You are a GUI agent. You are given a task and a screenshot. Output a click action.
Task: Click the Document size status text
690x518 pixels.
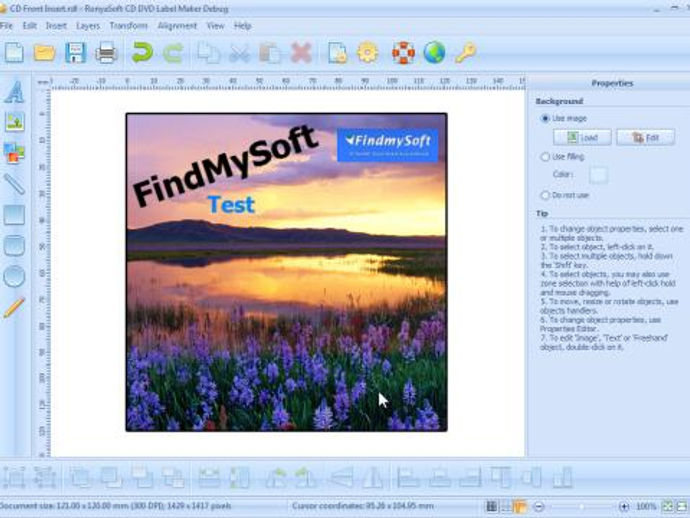[x=115, y=506]
